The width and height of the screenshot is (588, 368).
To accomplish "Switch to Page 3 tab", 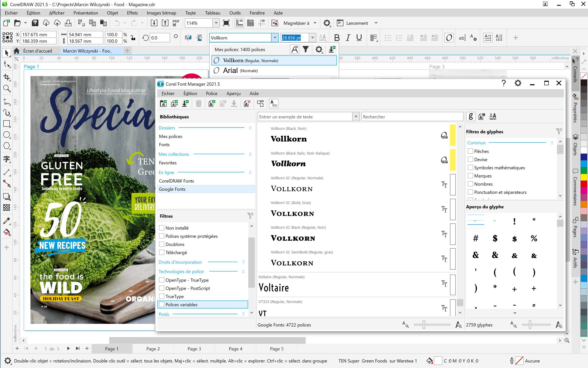I will [x=194, y=349].
